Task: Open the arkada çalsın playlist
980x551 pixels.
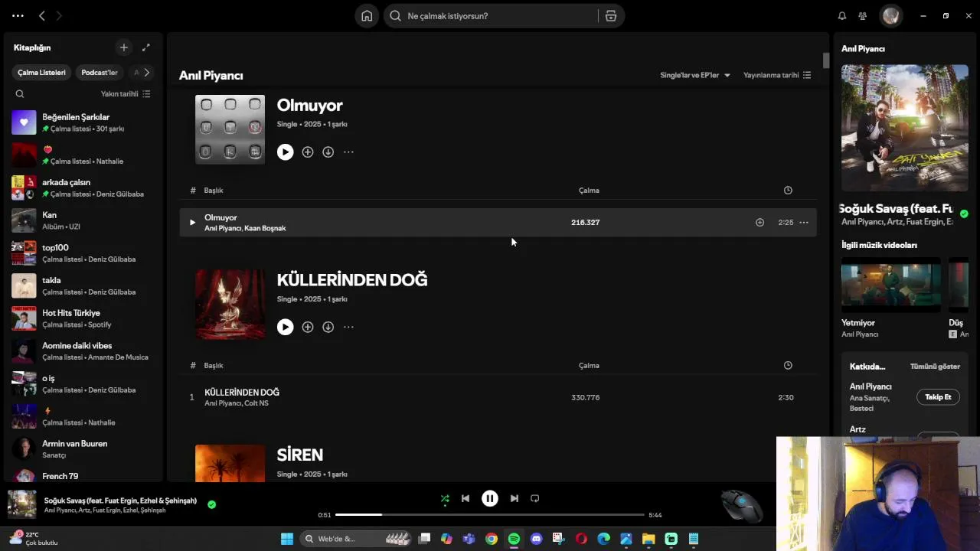Action: click(x=83, y=187)
